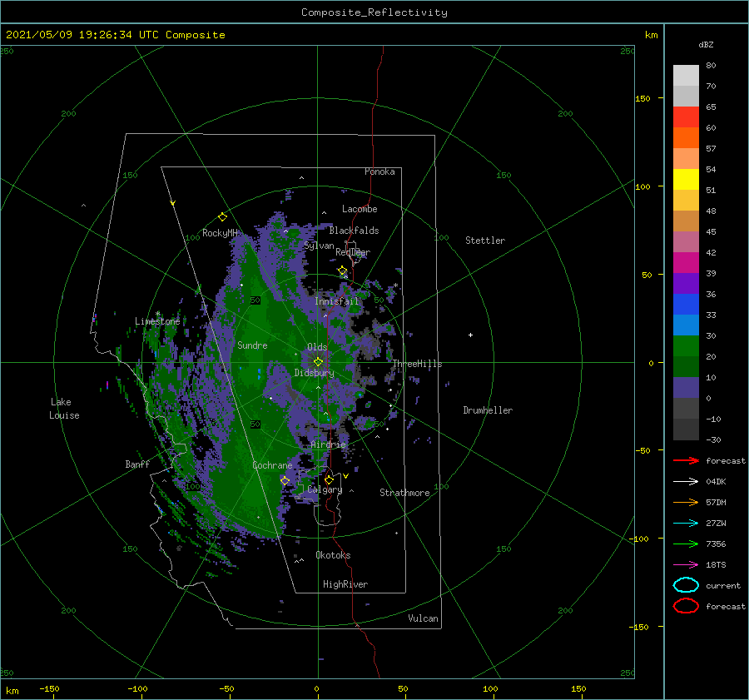
Task: Click the Didsbury label
Action: pyautogui.click(x=314, y=373)
